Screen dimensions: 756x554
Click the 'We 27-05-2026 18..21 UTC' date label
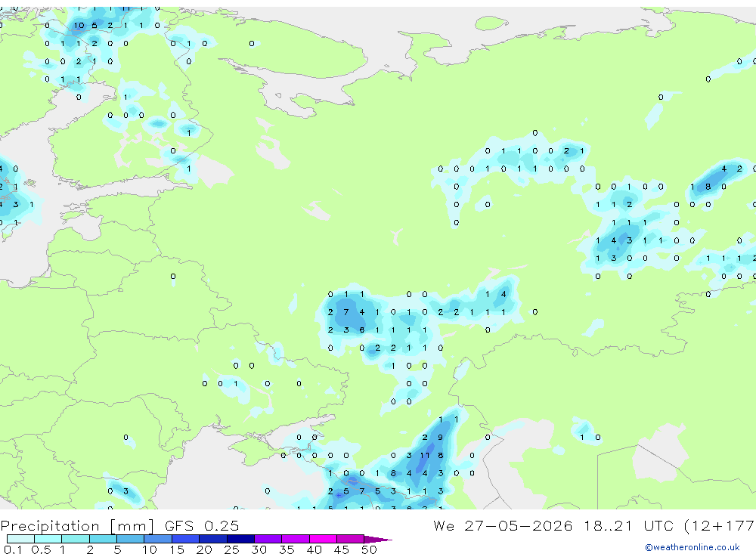pos(553,525)
